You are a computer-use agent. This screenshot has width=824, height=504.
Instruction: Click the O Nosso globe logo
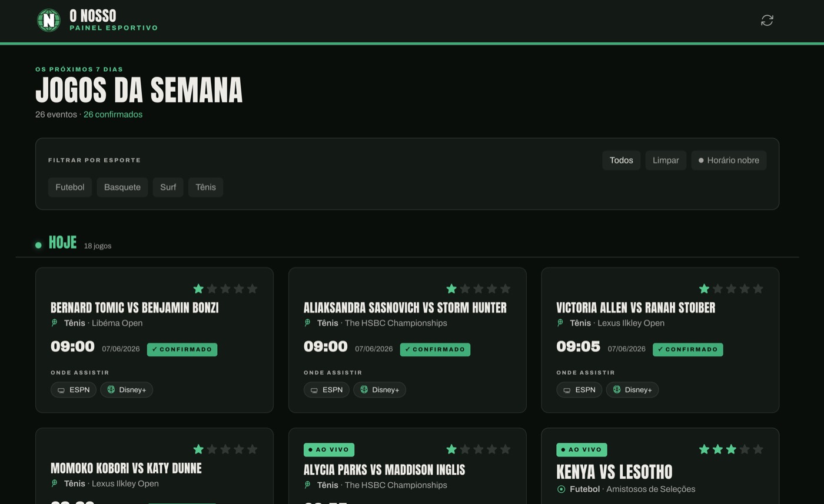[49, 21]
